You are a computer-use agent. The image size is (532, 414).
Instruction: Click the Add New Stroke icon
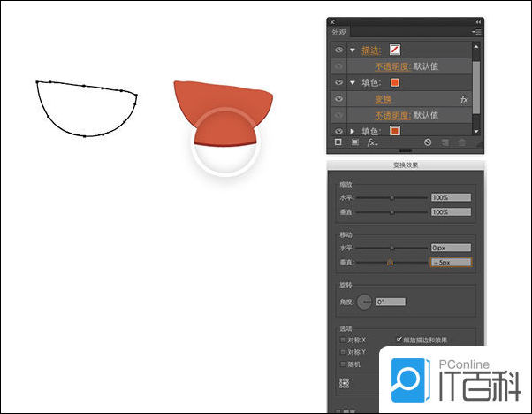pos(338,142)
